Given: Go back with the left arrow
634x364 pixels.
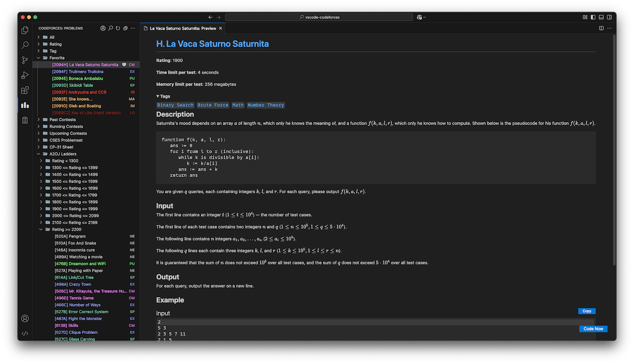Looking at the screenshot, I should coord(210,17).
